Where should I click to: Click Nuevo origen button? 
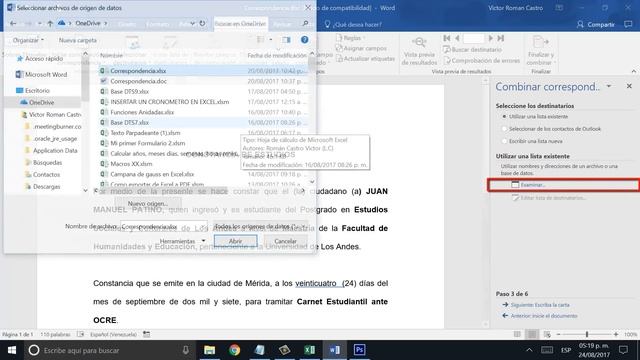pyautogui.click(x=147, y=203)
